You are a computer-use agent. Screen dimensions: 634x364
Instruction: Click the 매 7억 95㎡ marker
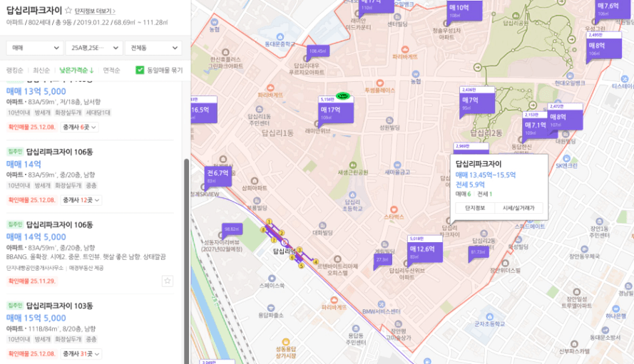click(469, 100)
